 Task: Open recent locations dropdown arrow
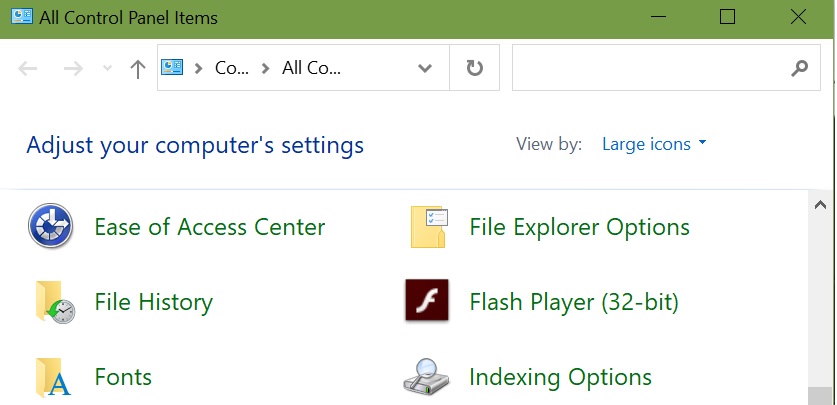click(x=107, y=68)
